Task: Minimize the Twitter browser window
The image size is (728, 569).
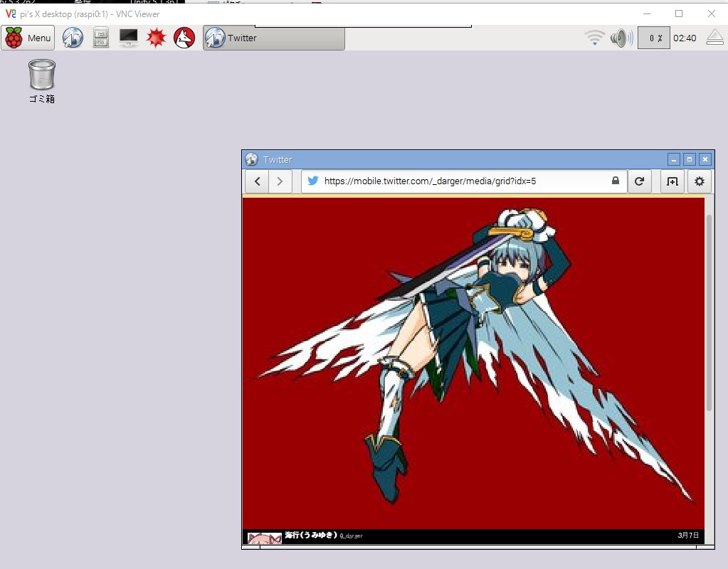Action: (x=674, y=159)
